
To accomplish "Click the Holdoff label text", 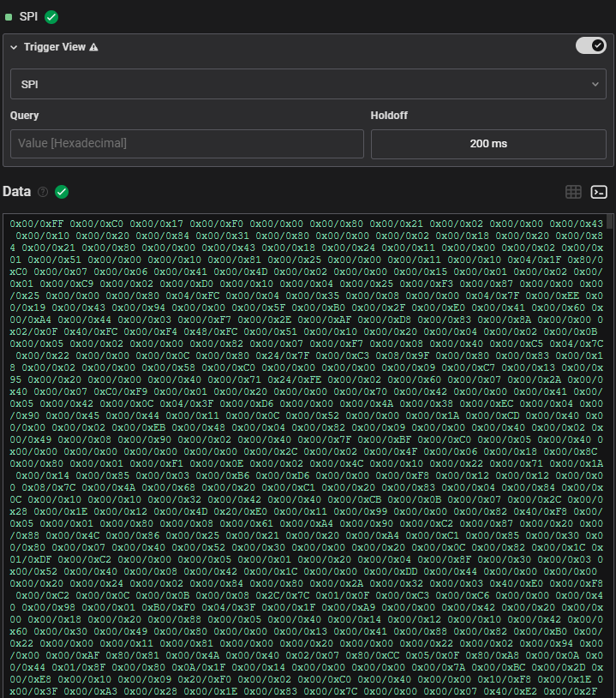I will pos(390,115).
